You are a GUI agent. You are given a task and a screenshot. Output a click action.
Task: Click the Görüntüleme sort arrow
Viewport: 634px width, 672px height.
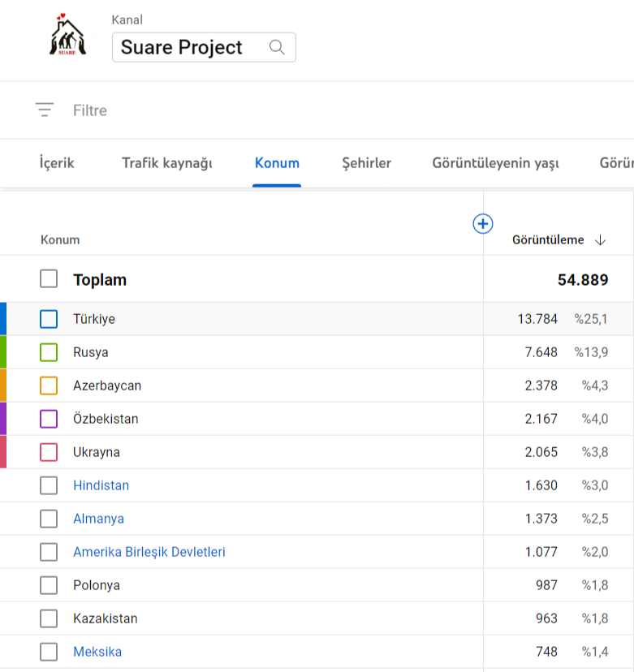pyautogui.click(x=600, y=240)
